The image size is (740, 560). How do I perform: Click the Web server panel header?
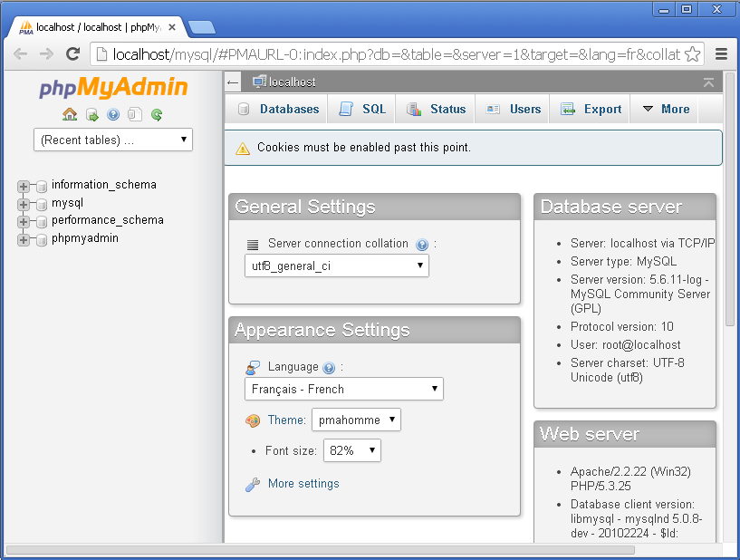point(625,434)
